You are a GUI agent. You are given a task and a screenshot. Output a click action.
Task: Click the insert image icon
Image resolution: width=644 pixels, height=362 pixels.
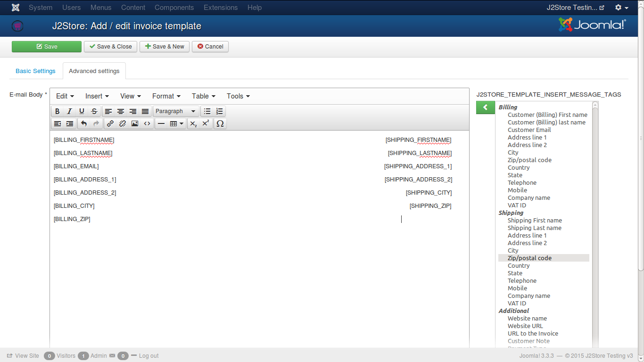point(135,123)
